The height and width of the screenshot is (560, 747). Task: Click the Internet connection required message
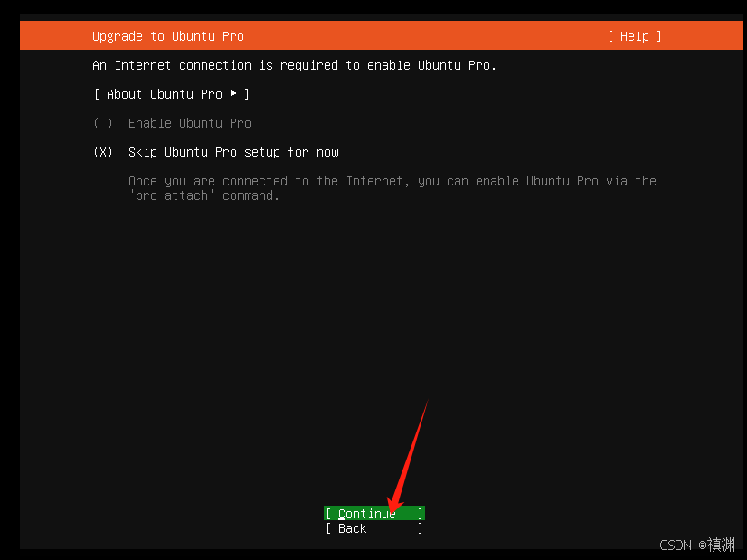coord(294,65)
